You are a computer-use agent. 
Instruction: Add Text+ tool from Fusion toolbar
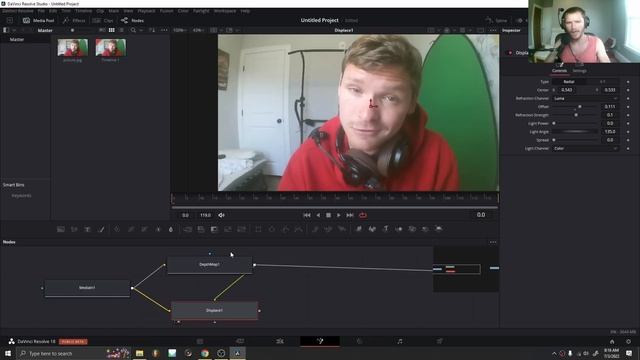click(x=87, y=229)
